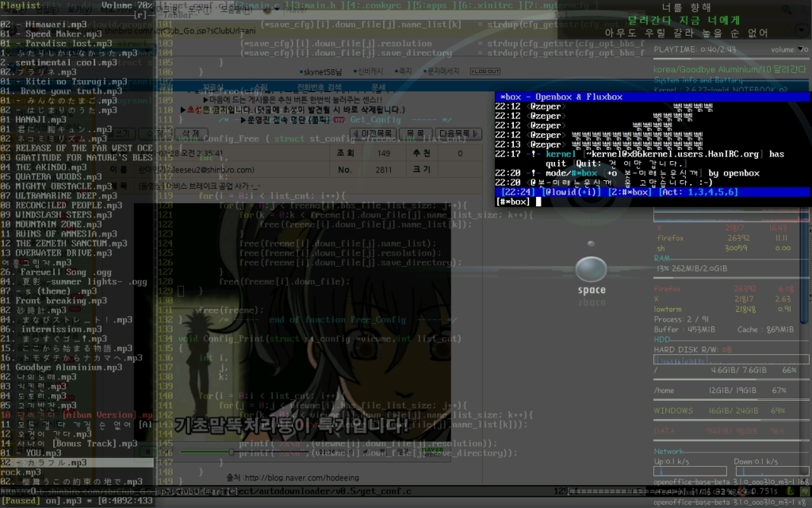Click the 'HARD DISK R/W' label
The image size is (812, 508).
pyautogui.click(x=687, y=349)
